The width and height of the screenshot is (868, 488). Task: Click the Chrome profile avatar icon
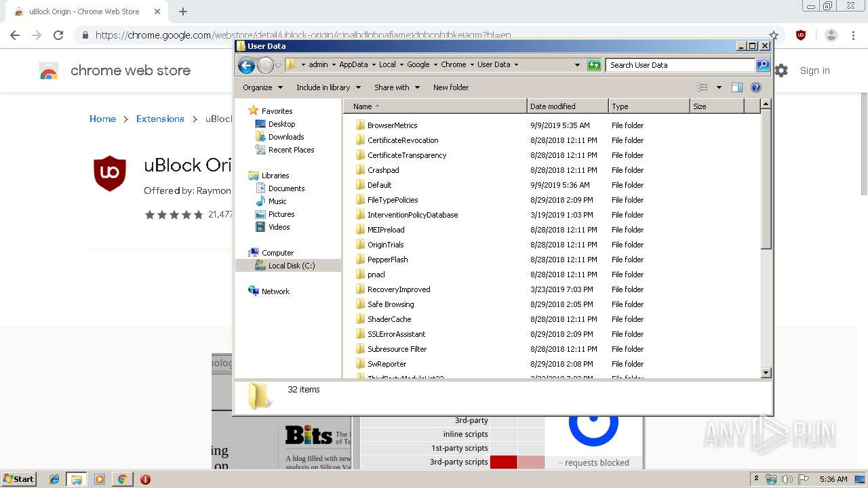(831, 35)
